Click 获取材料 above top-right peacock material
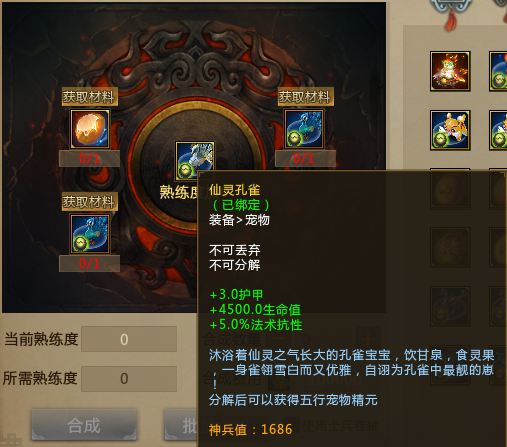Screen dimensions: 507x447 306,97
